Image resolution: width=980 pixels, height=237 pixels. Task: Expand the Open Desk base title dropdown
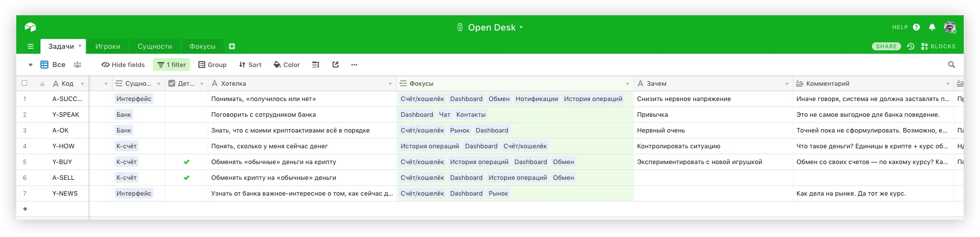(x=521, y=28)
